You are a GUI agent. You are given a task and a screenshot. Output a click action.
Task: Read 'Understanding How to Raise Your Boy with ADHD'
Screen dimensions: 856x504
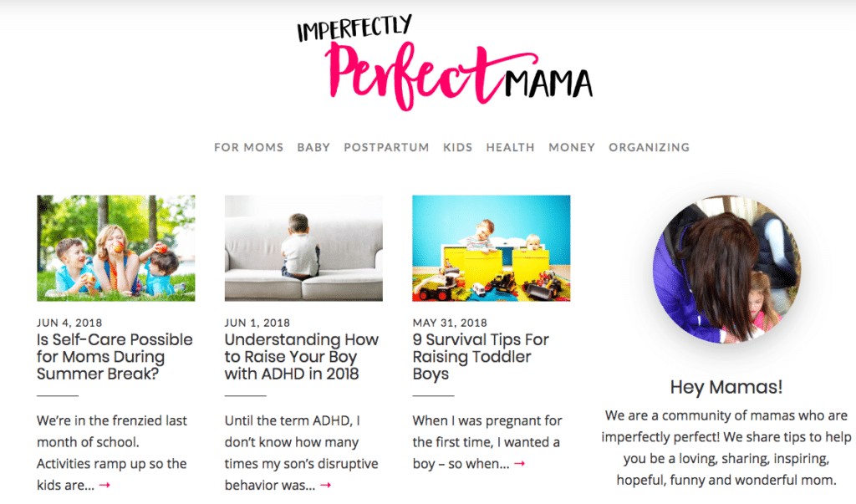(301, 356)
